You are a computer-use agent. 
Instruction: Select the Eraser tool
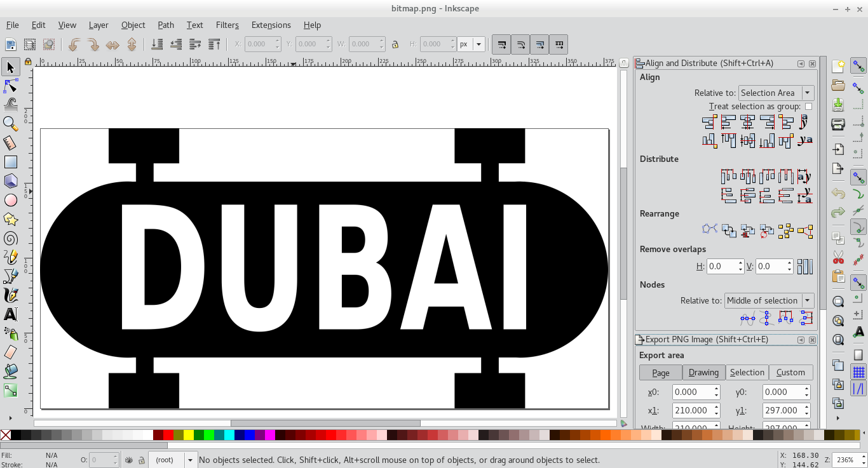(10, 352)
